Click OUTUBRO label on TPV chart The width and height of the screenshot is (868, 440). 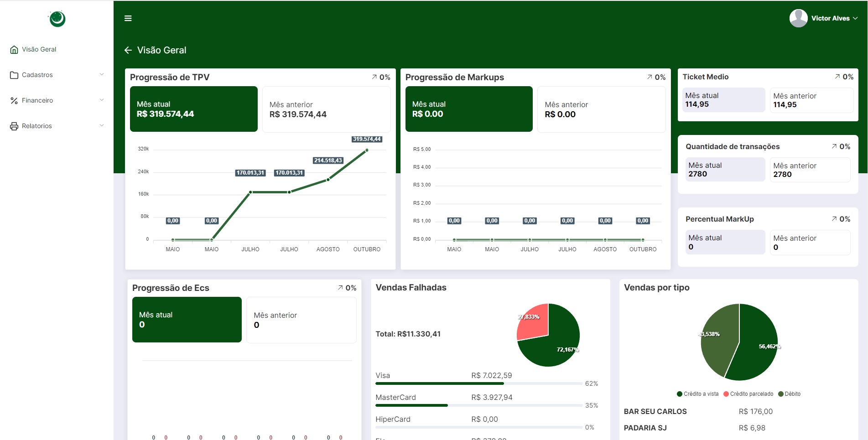click(x=367, y=249)
